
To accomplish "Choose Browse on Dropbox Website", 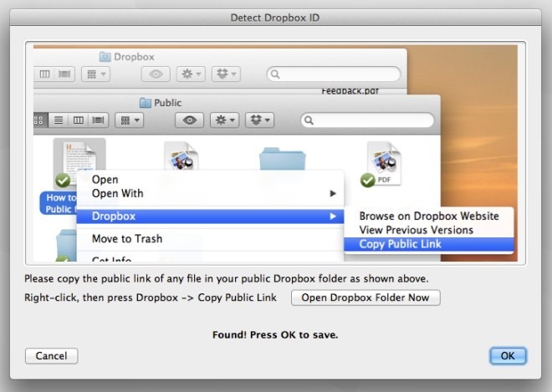I will click(429, 216).
